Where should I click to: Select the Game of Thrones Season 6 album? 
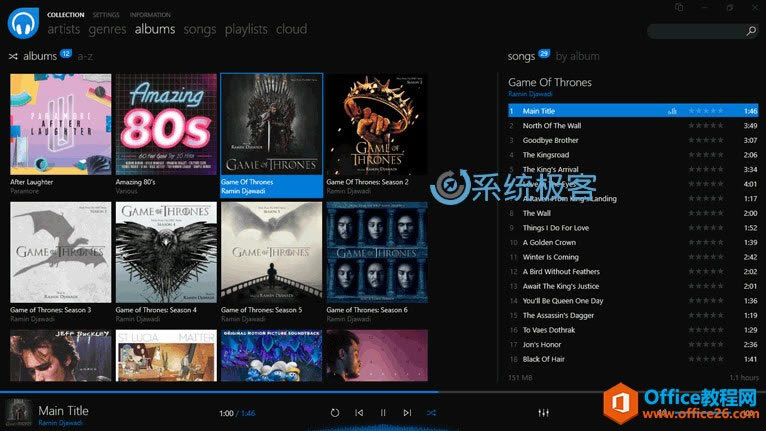[377, 253]
